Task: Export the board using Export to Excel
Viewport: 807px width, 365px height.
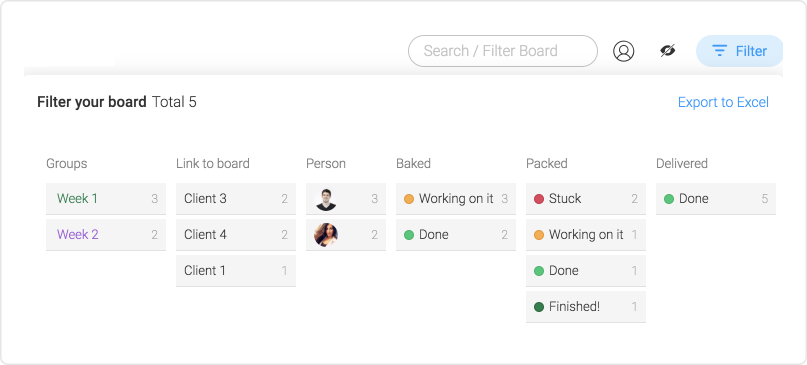Action: 723,102
